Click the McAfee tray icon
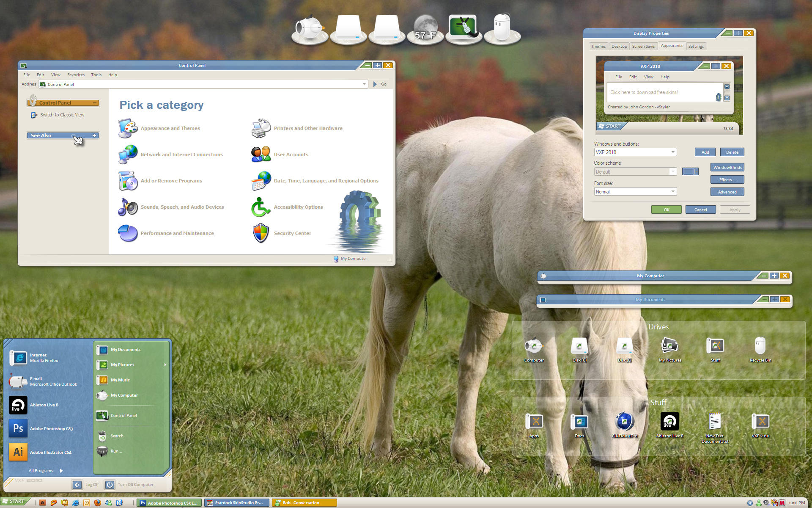 782,503
